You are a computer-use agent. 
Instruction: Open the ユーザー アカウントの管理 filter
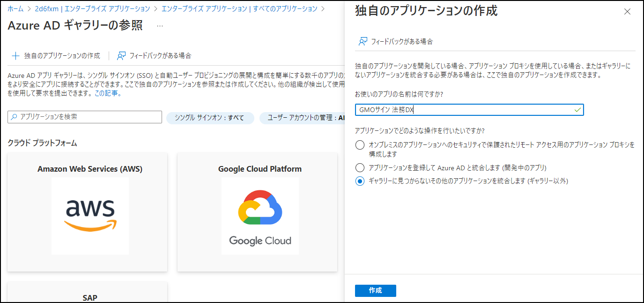pos(302,118)
